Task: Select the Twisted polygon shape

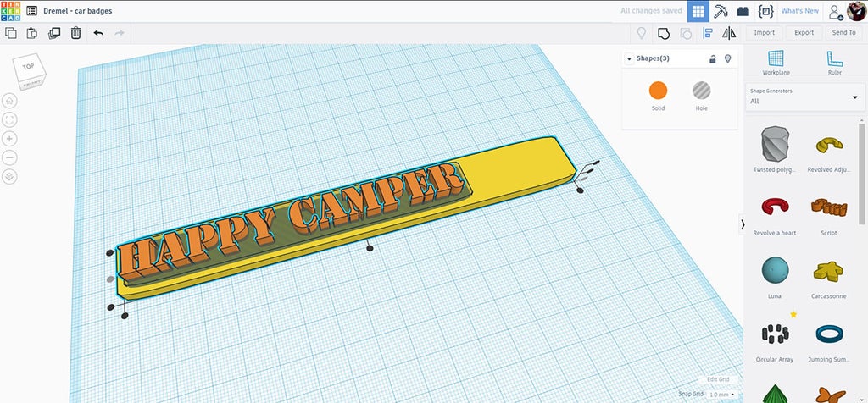Action: (775, 144)
